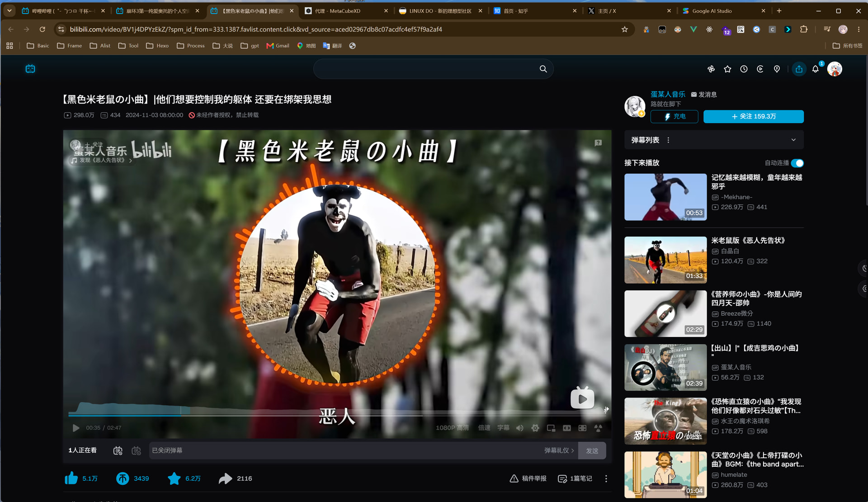The height and width of the screenshot is (502, 868).
Task: Open the 1篇笔记 notes link
Action: [x=575, y=478]
